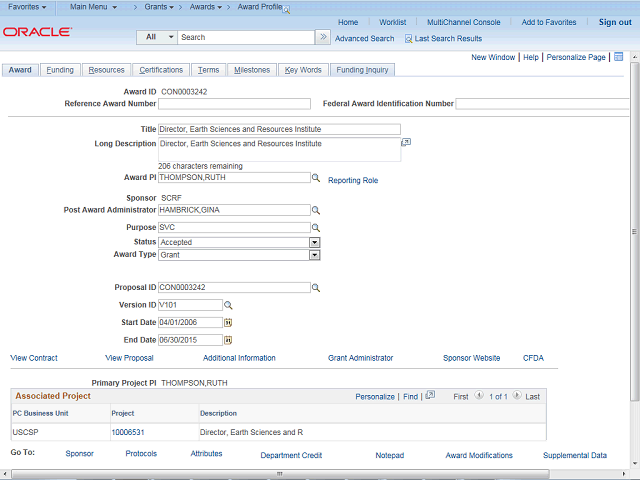Expand Long Description in popup editor icon
Screen dimensions: 640x480
tap(406, 142)
